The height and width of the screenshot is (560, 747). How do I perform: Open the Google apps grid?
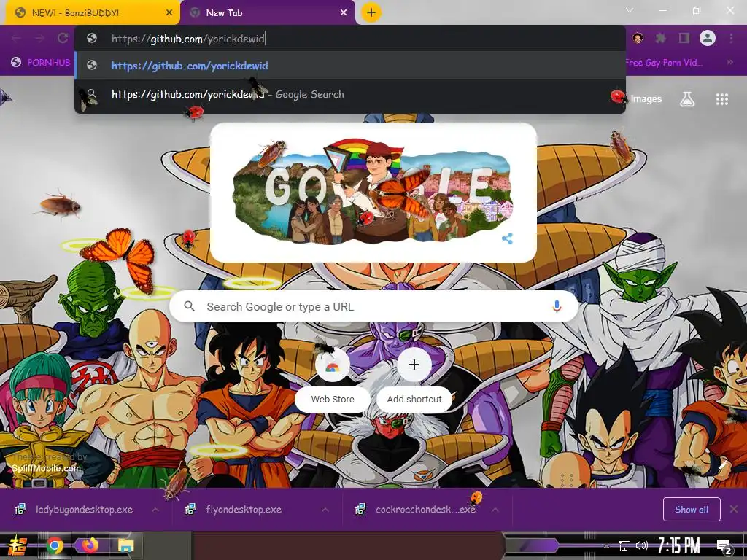721,99
